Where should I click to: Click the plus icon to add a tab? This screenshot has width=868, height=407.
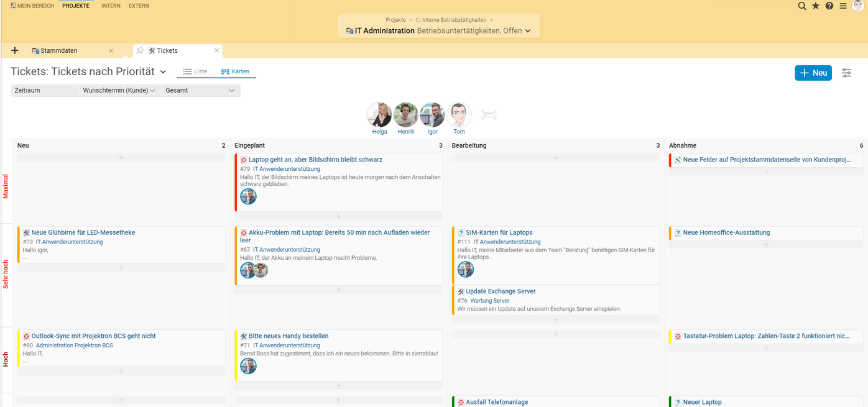point(15,50)
